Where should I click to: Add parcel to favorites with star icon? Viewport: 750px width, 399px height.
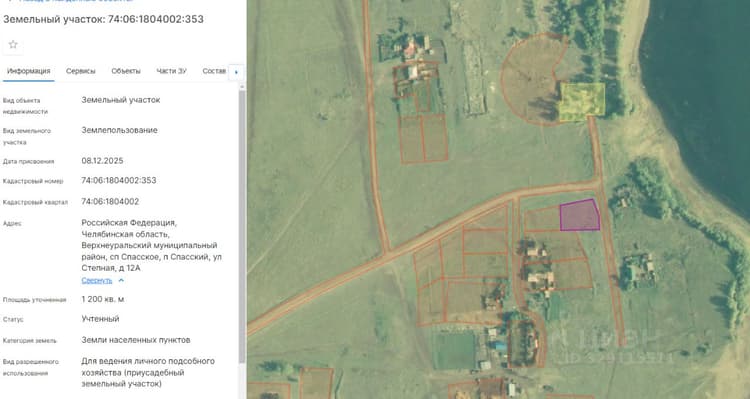(x=13, y=44)
